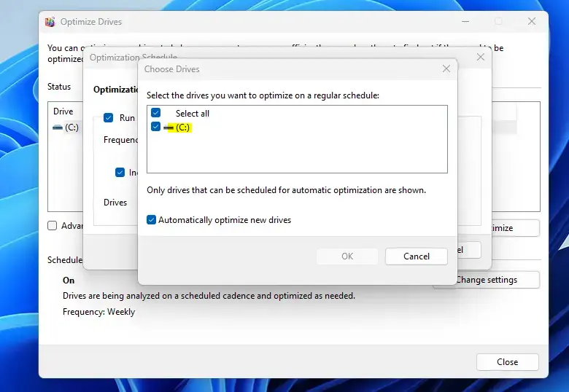Click the Drive column header in Optimize Drives

click(x=63, y=111)
